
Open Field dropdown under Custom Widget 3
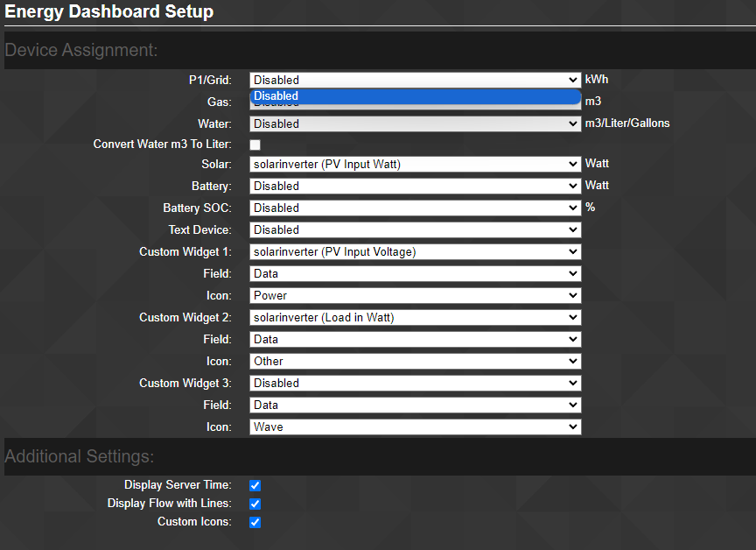tap(415, 405)
